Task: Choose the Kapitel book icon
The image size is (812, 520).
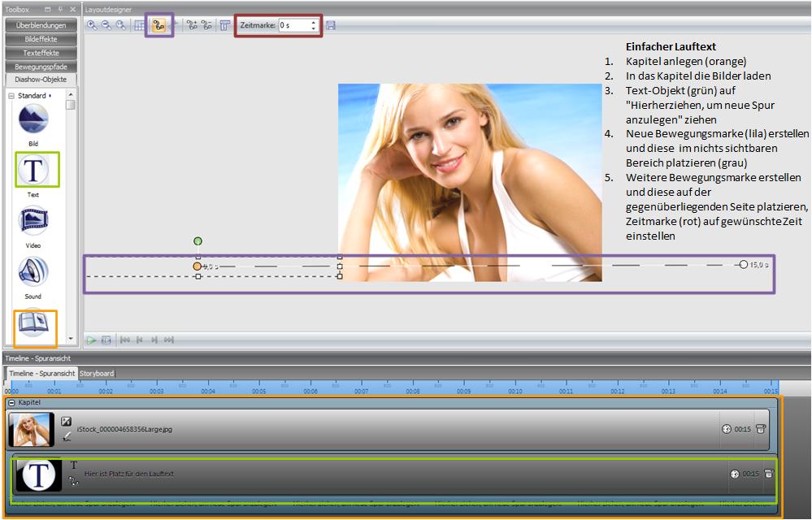Action: click(x=33, y=324)
